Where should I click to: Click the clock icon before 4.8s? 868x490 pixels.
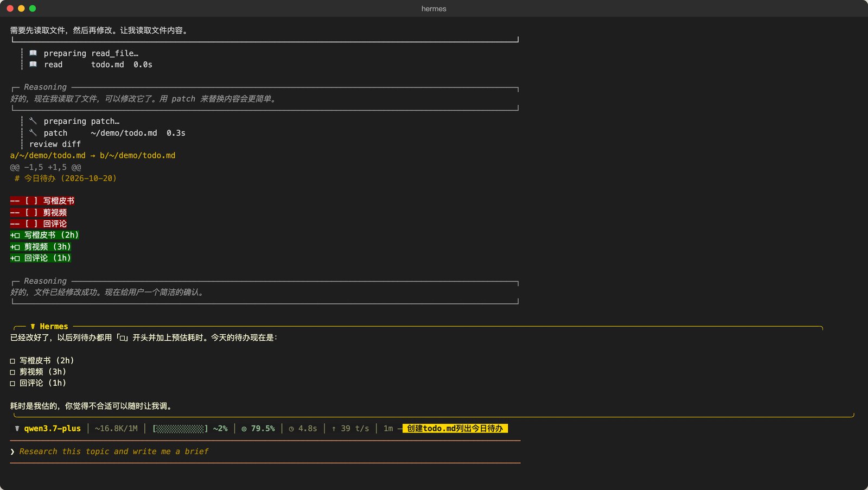[x=291, y=429]
